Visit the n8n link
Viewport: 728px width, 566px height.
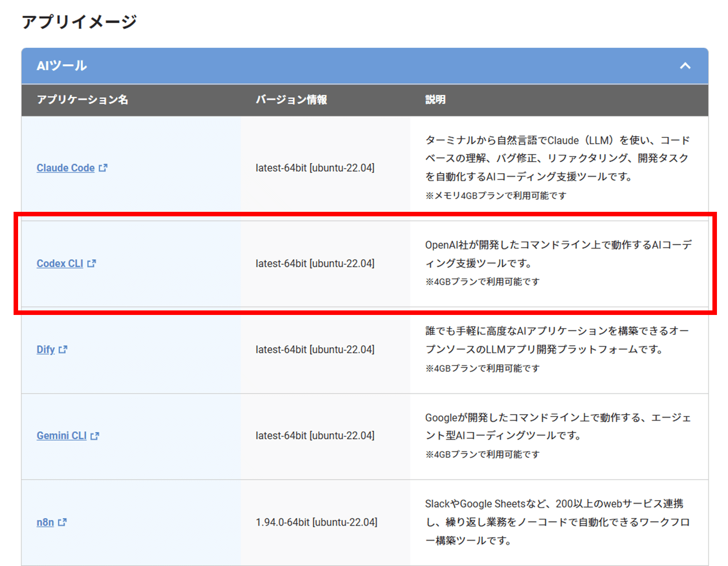(x=45, y=522)
